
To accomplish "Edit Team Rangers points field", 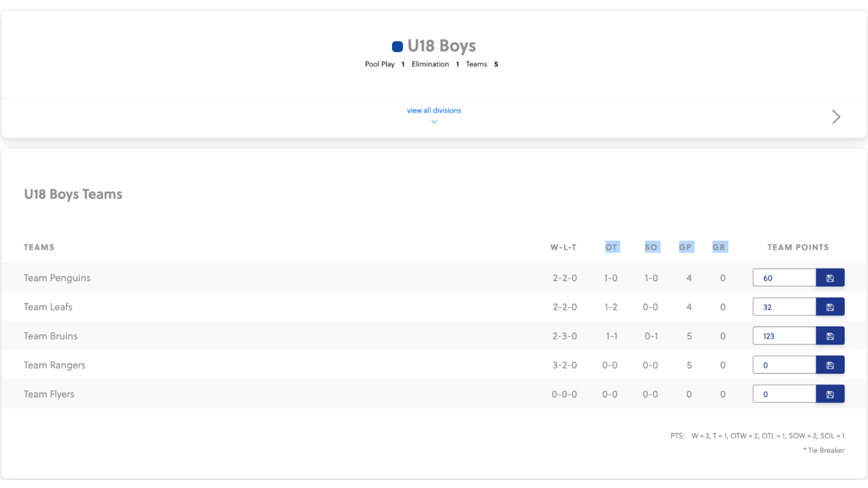I will pyautogui.click(x=784, y=365).
